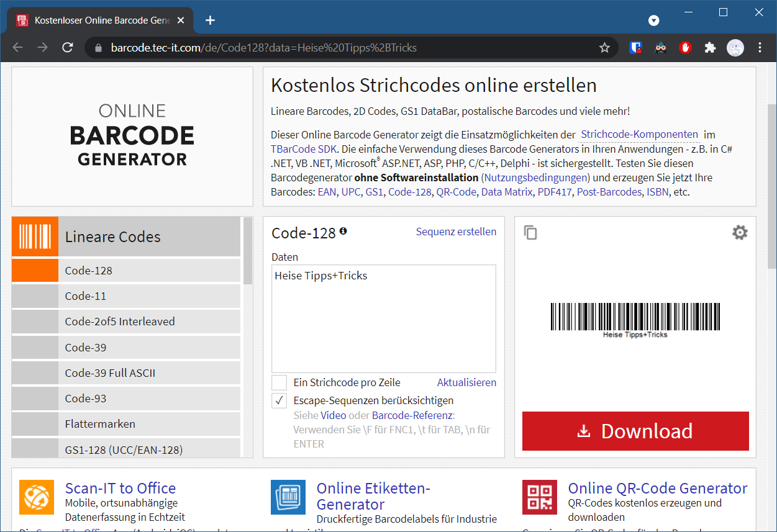This screenshot has width=777, height=532.
Task: Click the PDF417 link
Action: point(555,192)
